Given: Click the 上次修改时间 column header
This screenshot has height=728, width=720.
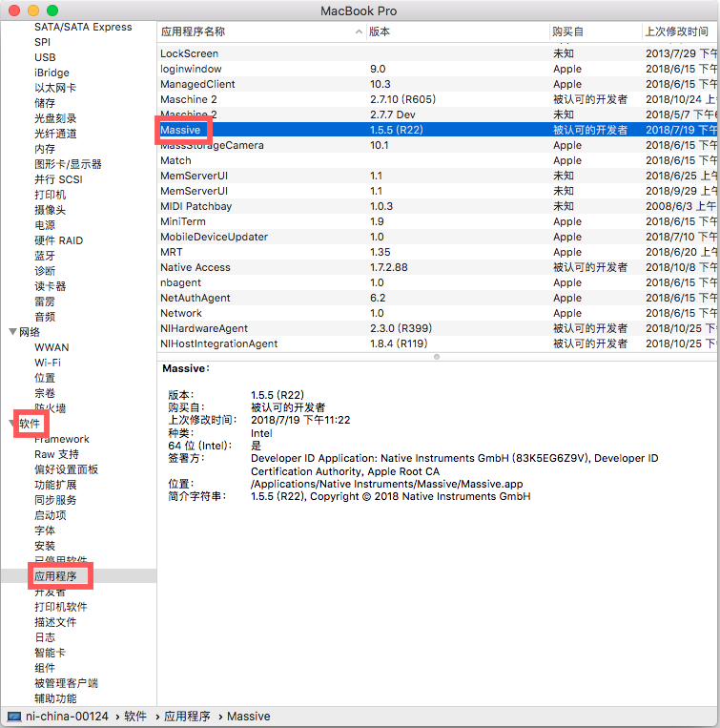Looking at the screenshot, I should click(680, 31).
